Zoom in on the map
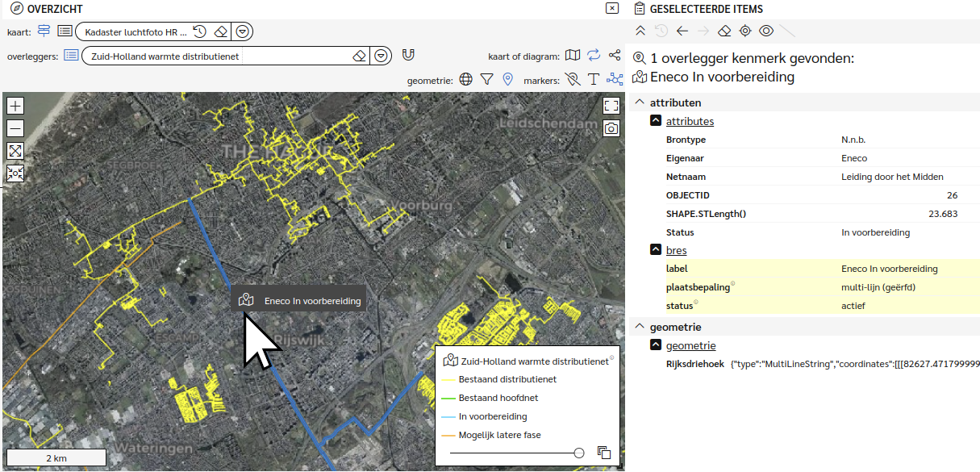This screenshot has height=472, width=980. (x=15, y=106)
